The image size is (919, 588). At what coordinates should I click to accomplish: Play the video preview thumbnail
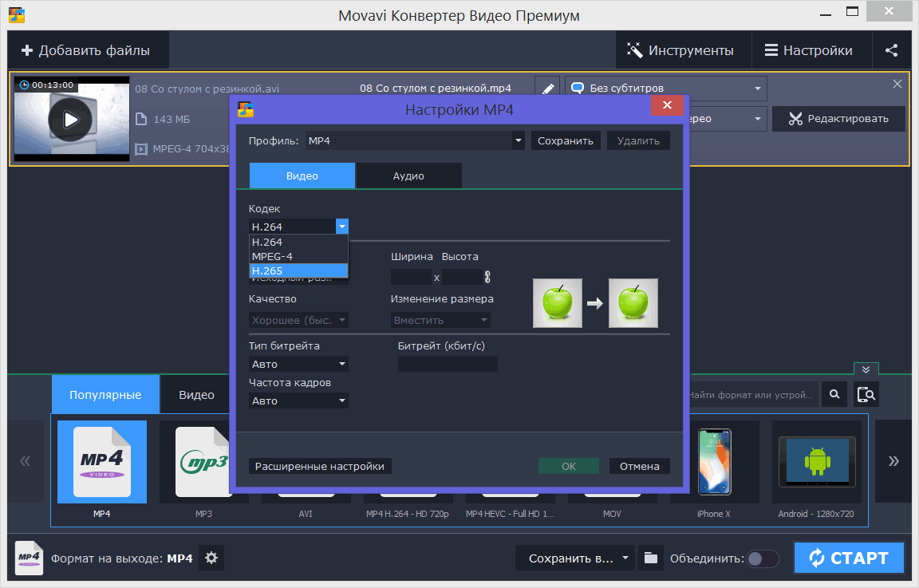[x=70, y=120]
